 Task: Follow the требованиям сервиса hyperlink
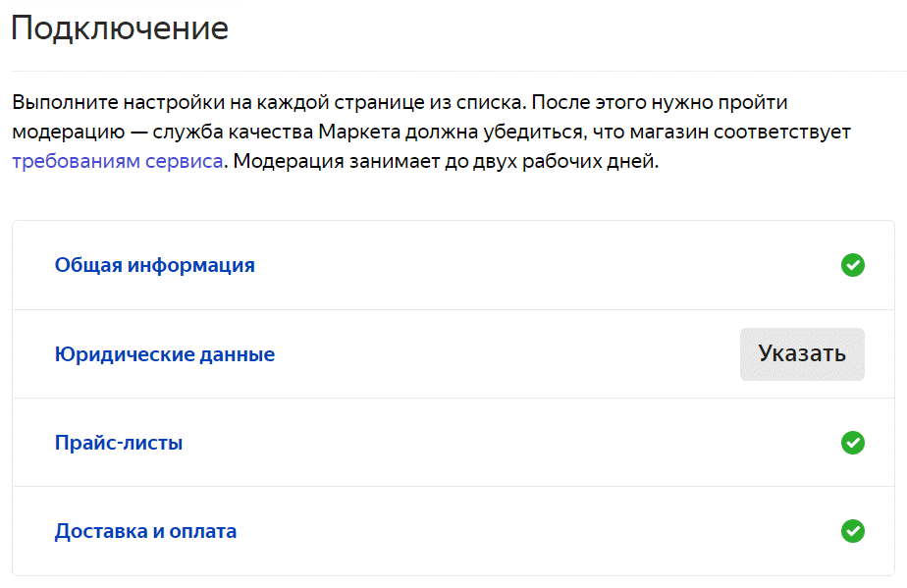pos(118,161)
